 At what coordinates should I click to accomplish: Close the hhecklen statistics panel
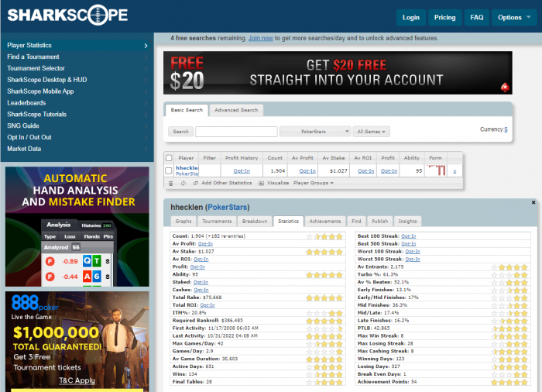(x=533, y=202)
